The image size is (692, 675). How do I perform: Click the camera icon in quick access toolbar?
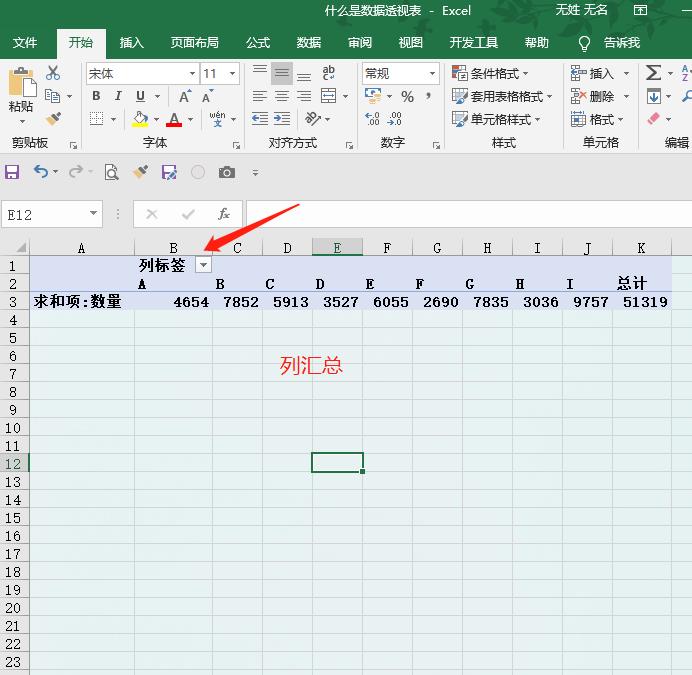tap(227, 172)
